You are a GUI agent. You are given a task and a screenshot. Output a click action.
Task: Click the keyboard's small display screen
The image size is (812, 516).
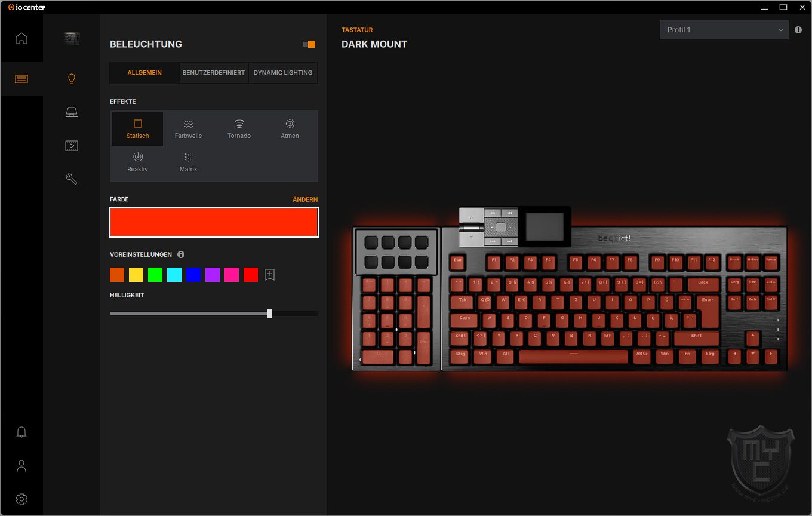pos(545,227)
